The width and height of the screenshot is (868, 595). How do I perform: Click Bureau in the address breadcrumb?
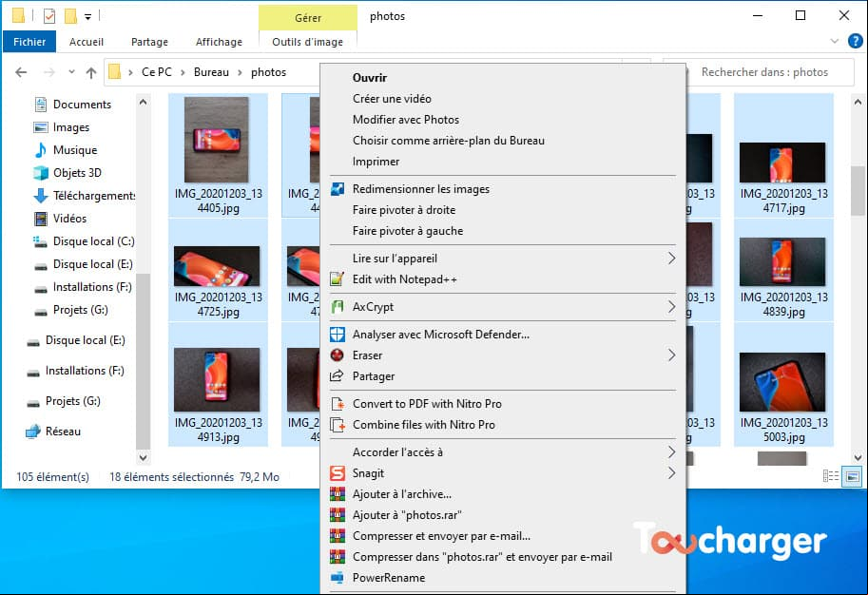tap(211, 72)
